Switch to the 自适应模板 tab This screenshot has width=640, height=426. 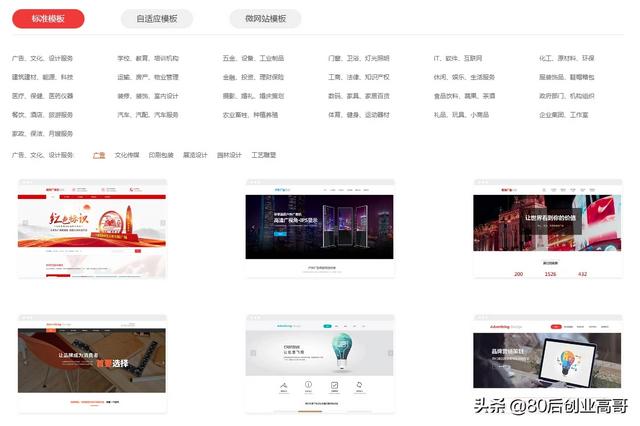157,18
